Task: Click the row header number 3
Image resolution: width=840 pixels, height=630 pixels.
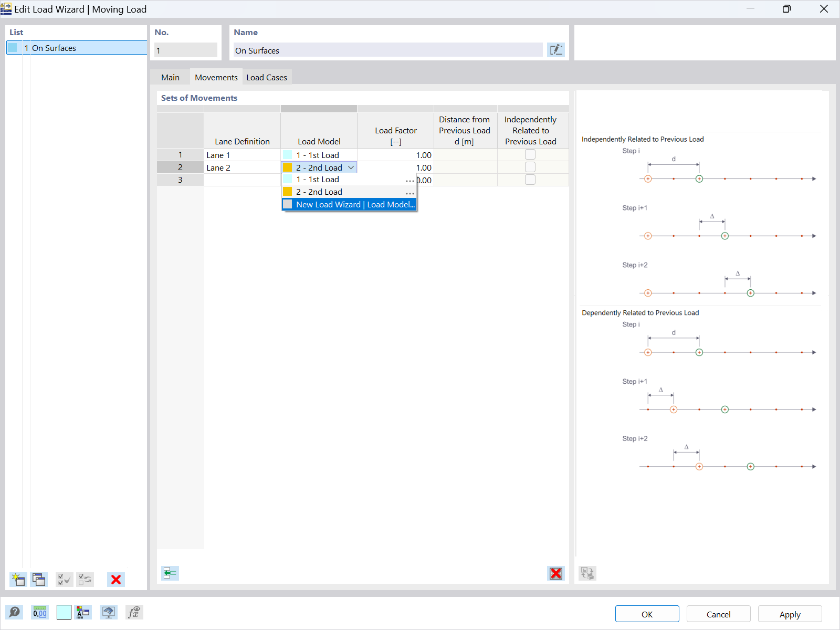Action: tap(180, 180)
